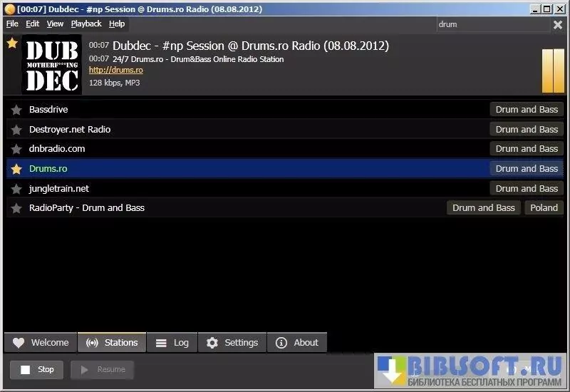
Task: Toggle favorite star for Destroyer.net Radio
Action: 16,130
